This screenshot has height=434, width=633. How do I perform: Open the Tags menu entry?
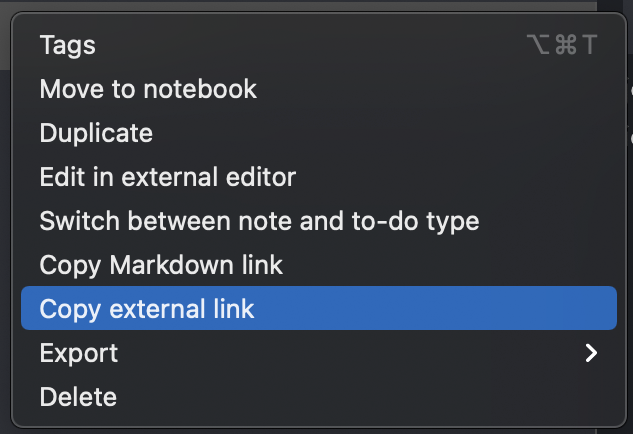319,44
